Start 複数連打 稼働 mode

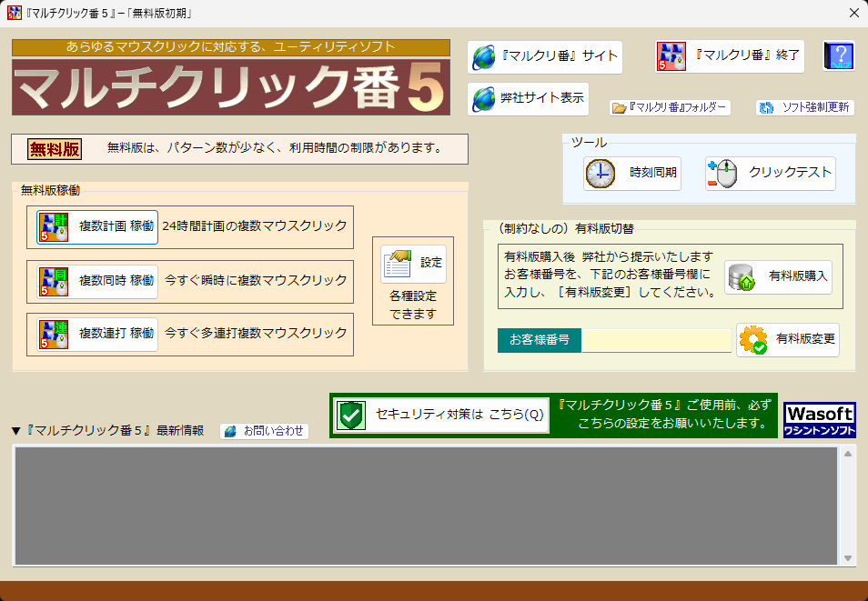97,335
